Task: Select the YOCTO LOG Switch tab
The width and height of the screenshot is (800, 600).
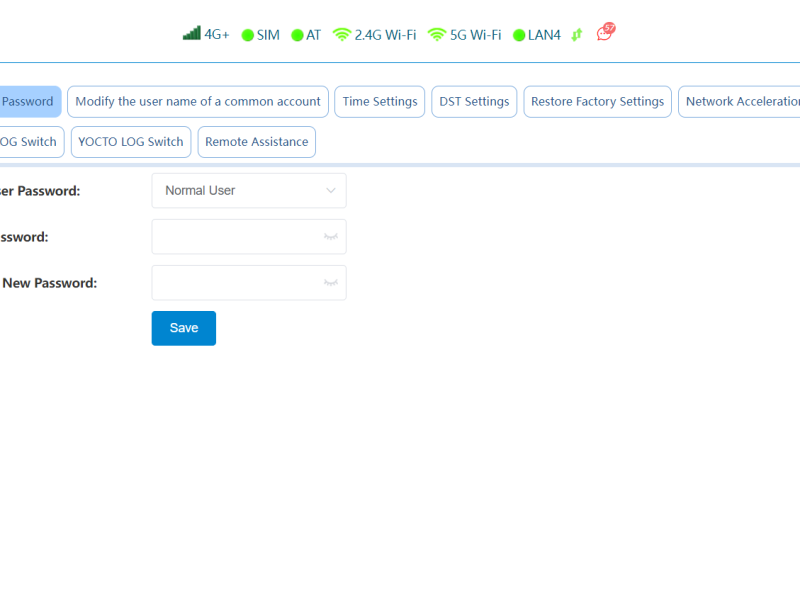Action: pos(131,142)
